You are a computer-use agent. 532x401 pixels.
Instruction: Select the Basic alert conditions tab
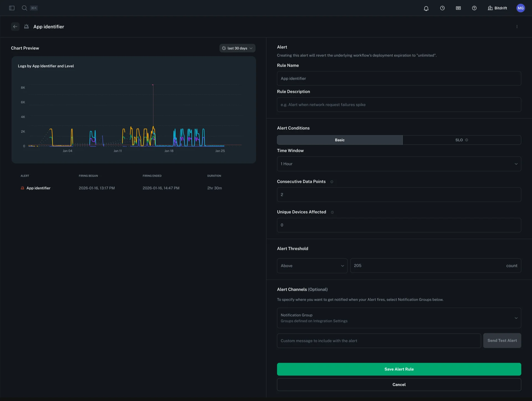[339, 140]
